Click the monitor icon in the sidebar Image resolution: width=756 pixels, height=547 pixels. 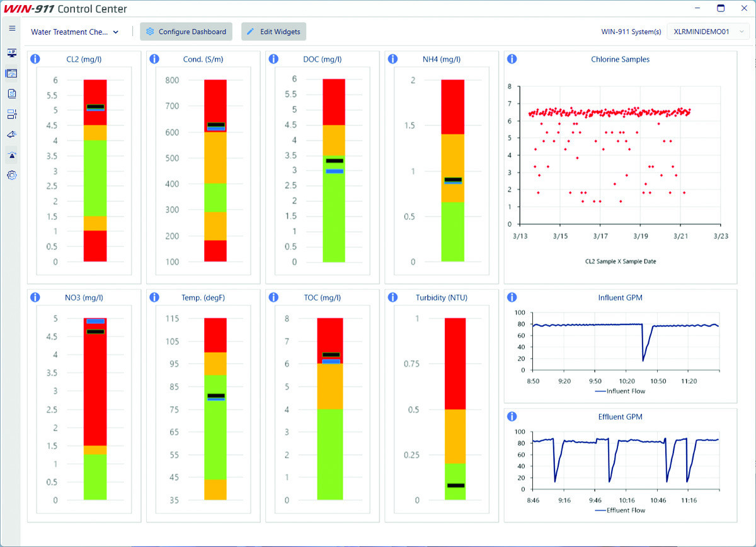(12, 53)
